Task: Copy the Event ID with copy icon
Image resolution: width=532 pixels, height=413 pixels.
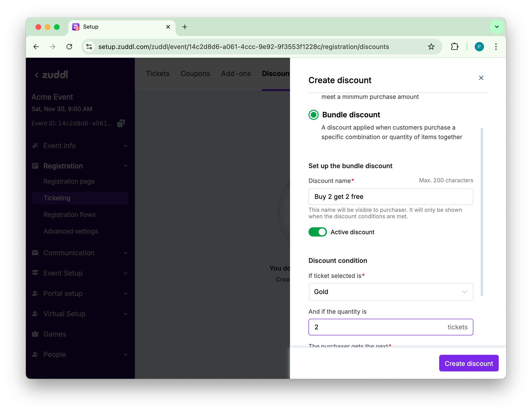Action: point(121,123)
